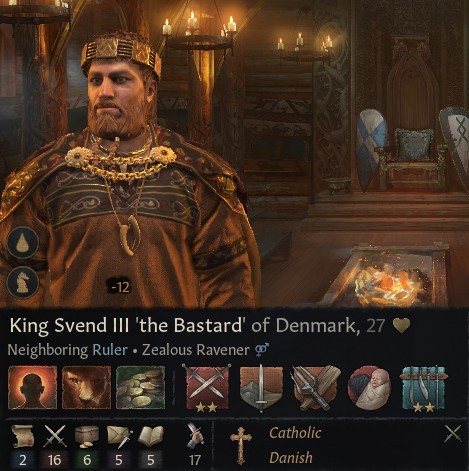Select the Greedy coin pile trait icon
The width and height of the screenshot is (469, 471).
point(140,387)
